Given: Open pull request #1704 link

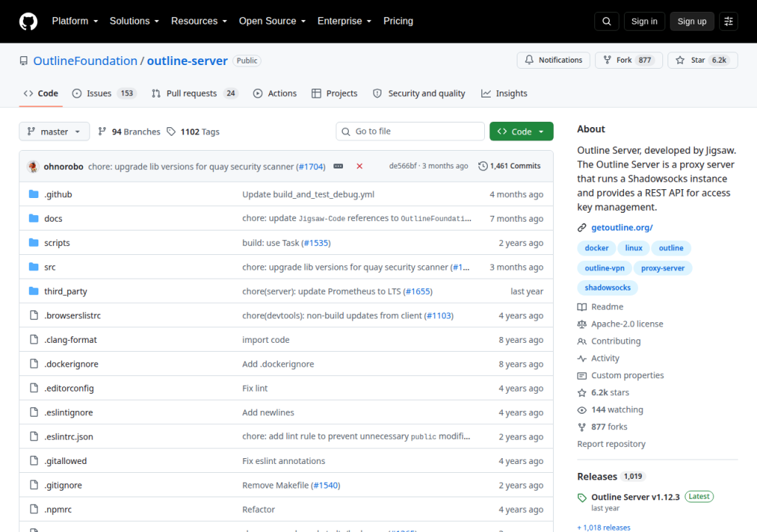Looking at the screenshot, I should 310,166.
